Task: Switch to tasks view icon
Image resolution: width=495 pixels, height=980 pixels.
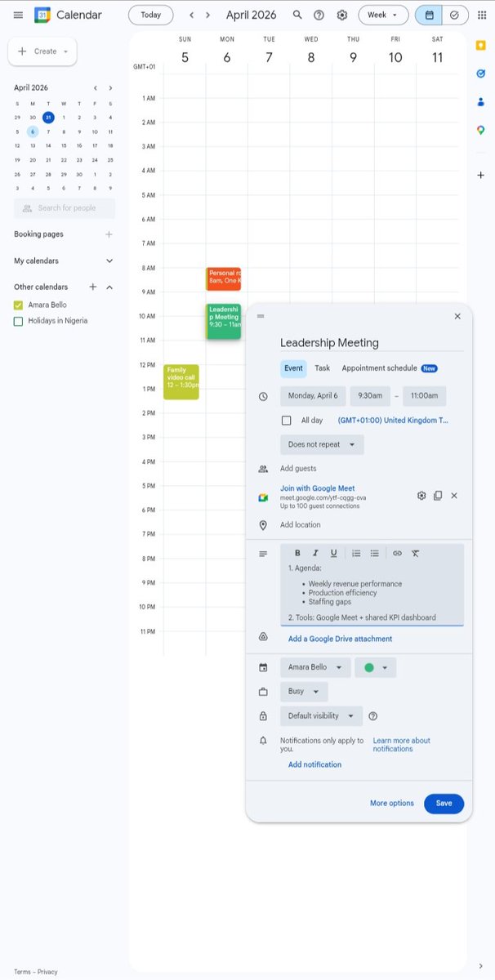Action: click(455, 15)
